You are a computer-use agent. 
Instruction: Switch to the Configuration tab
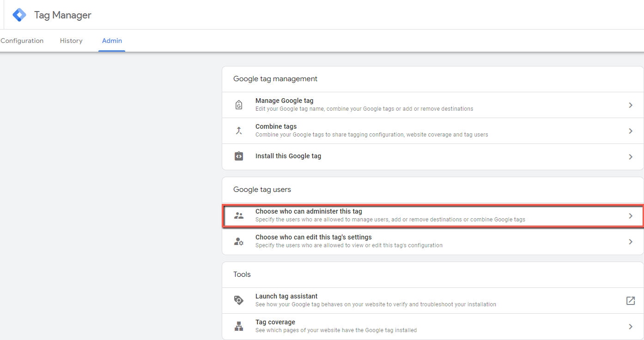click(22, 41)
